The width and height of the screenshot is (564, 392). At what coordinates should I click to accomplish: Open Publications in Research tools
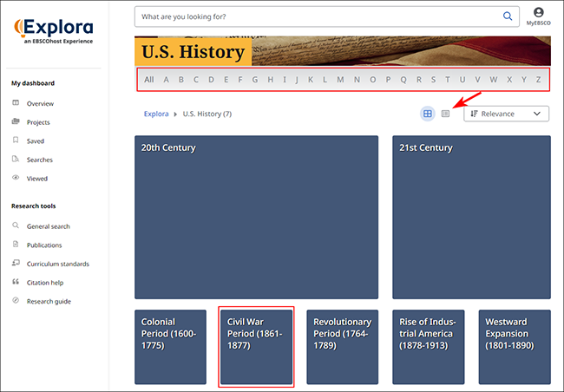pyautogui.click(x=44, y=245)
